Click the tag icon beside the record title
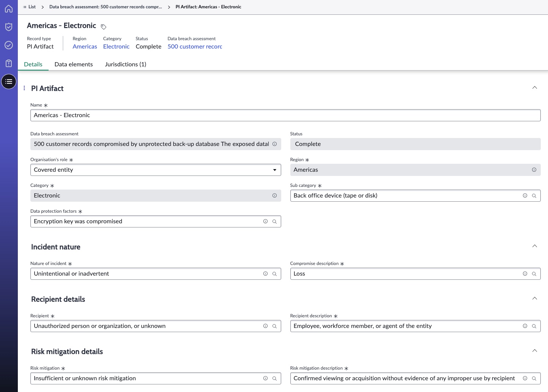This screenshot has height=392, width=548. tap(104, 27)
